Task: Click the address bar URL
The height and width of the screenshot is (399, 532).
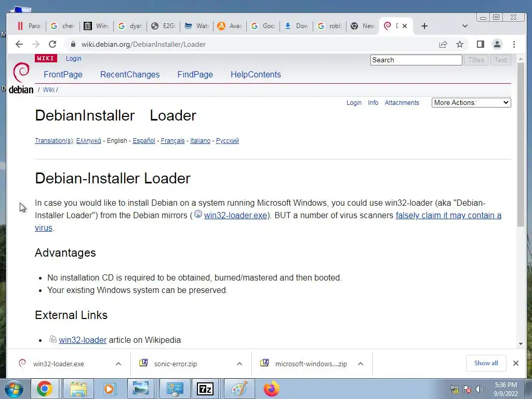Action: 143,45
